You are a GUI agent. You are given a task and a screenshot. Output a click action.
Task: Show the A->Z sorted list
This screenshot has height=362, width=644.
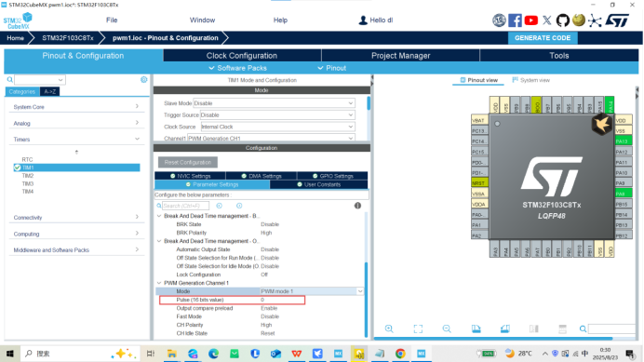(49, 91)
